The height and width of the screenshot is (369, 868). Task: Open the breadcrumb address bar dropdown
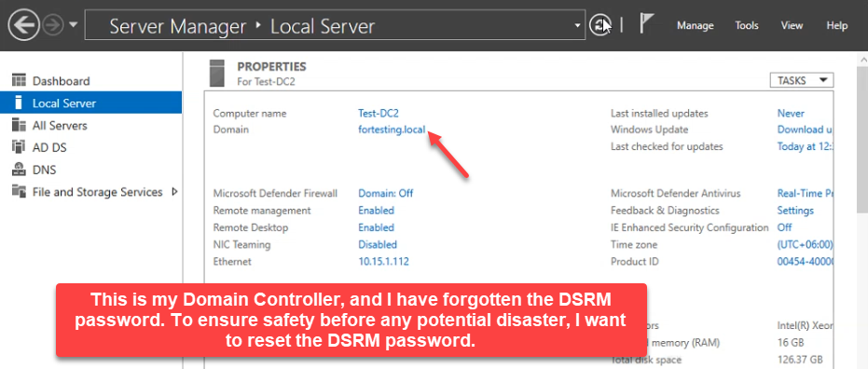577,25
